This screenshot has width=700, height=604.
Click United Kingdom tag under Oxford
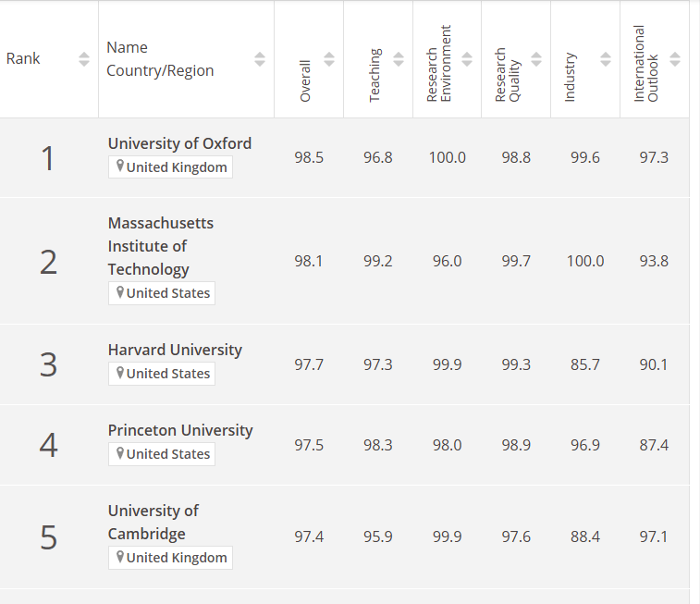point(170,167)
